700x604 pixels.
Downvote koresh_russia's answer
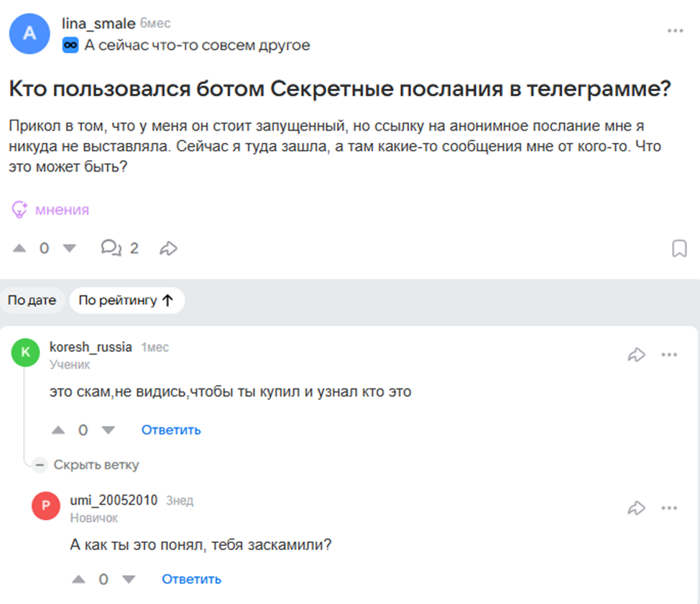pyautogui.click(x=108, y=430)
